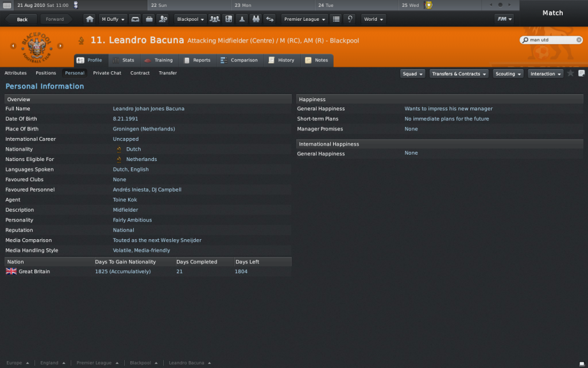
Task: Click the bottom-right corner window icon
Action: [582, 364]
